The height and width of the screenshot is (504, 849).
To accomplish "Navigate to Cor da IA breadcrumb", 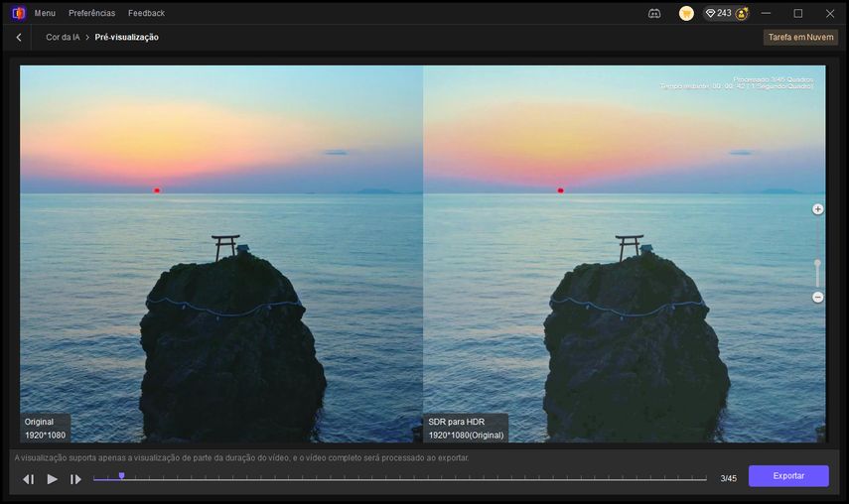I will tap(63, 38).
